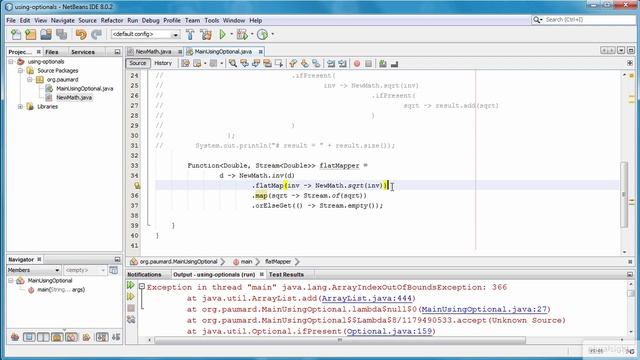
Task: Collapse the org.paumard package node
Action: 30,80
